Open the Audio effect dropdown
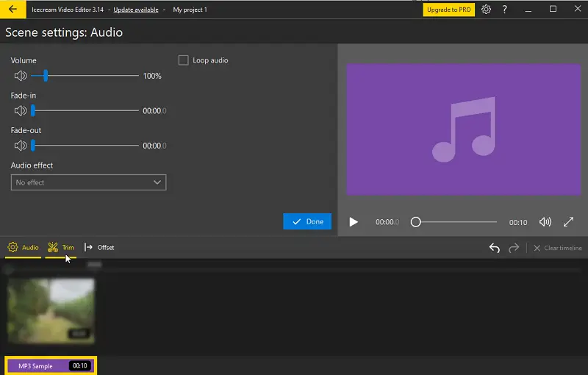Image resolution: width=588 pixels, height=375 pixels. [x=88, y=182]
